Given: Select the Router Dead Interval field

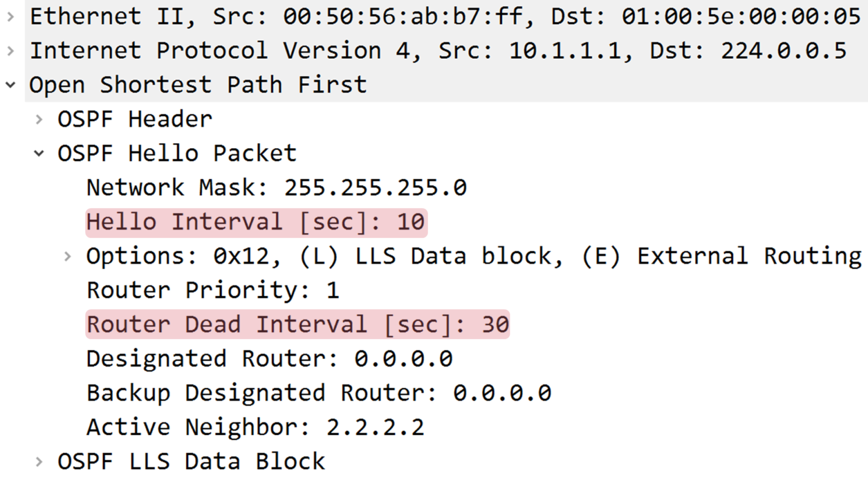Looking at the screenshot, I should pos(298,324).
